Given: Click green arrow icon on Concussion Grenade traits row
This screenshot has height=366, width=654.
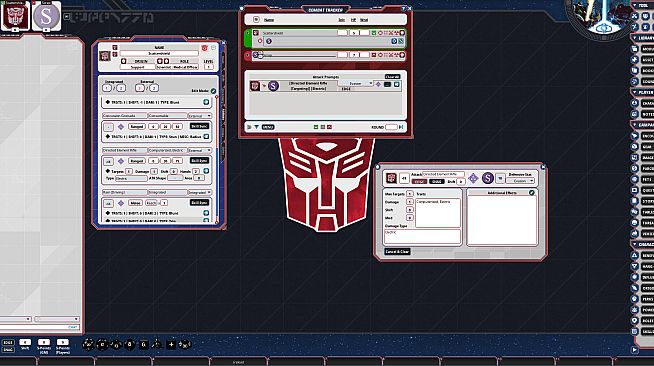Looking at the screenshot, I should click(206, 137).
